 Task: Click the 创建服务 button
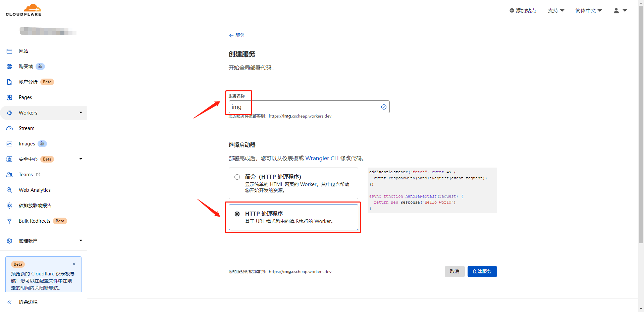point(482,271)
